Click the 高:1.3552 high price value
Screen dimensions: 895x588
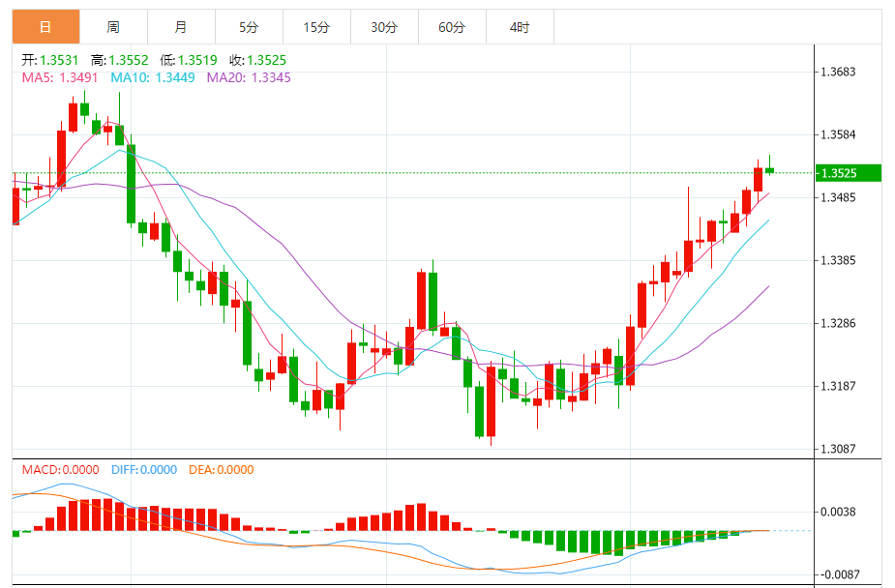pyautogui.click(x=119, y=60)
